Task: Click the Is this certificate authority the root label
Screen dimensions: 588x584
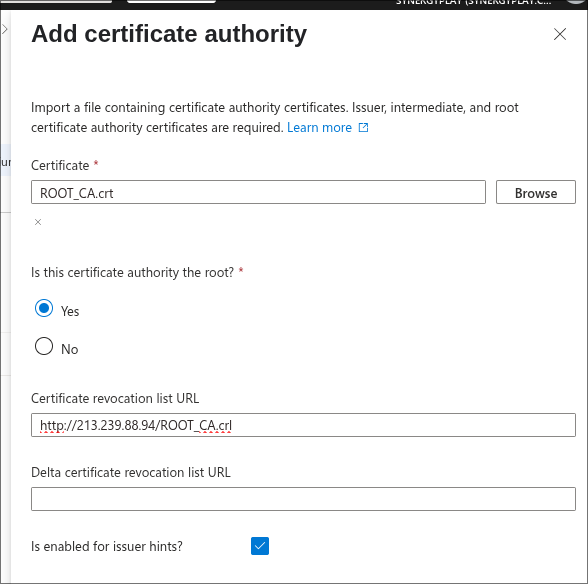Action: click(x=132, y=272)
